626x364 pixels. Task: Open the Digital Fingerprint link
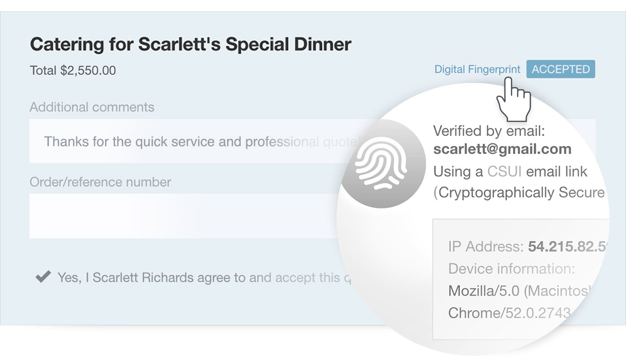[x=477, y=69]
